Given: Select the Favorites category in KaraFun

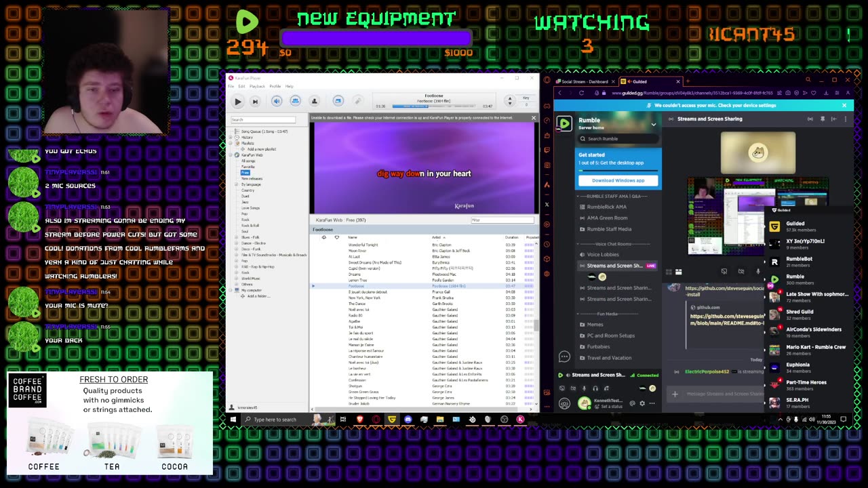Looking at the screenshot, I should click(x=248, y=167).
